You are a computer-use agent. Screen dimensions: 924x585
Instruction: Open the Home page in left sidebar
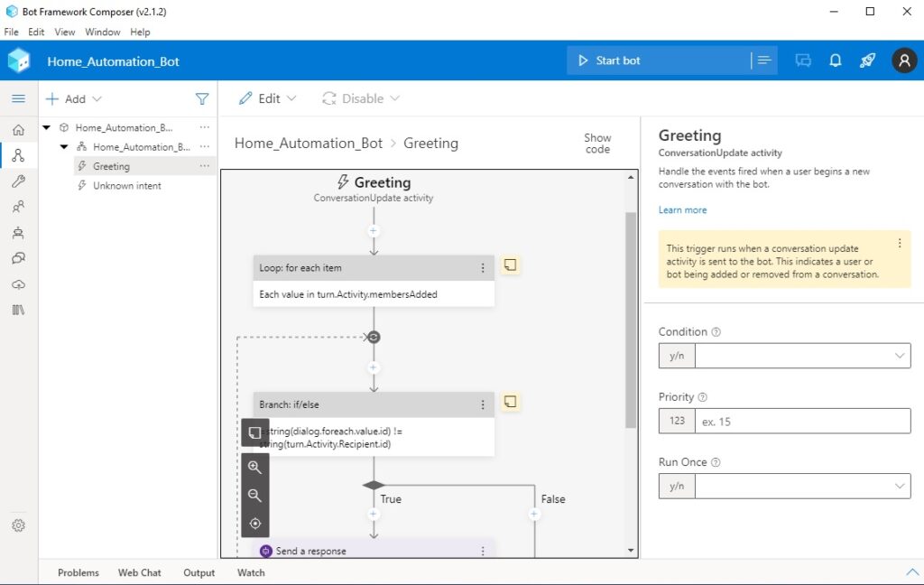pyautogui.click(x=18, y=130)
